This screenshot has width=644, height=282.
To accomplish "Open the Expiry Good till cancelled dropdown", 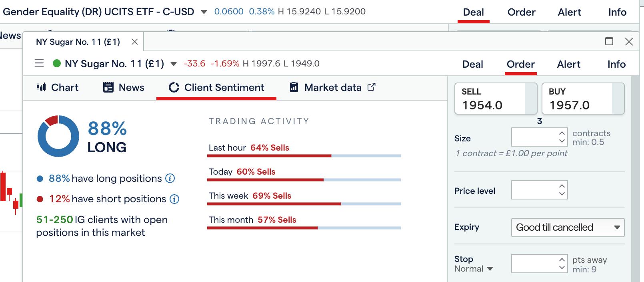I will 568,228.
